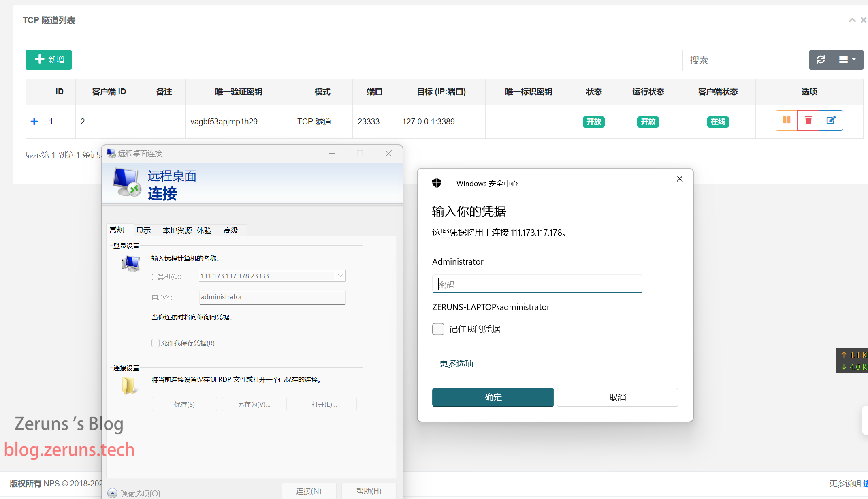Click the More options link

(x=456, y=364)
